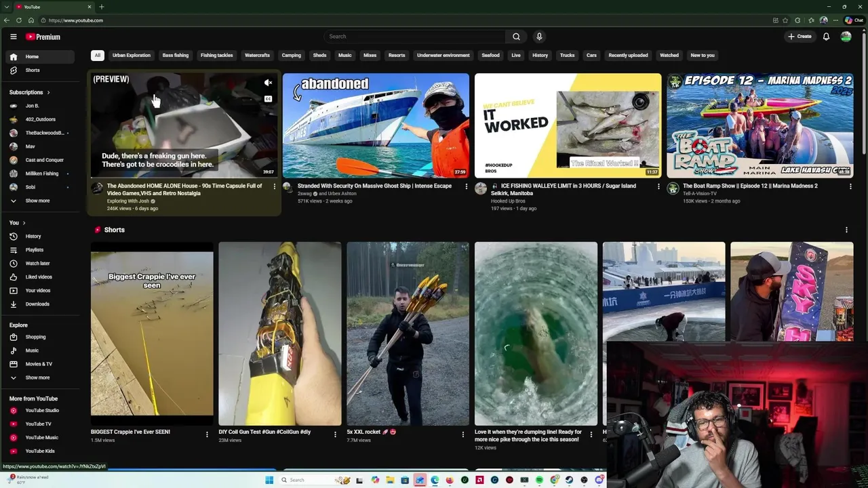
Task: Click the browser address bar URL
Action: 76,20
